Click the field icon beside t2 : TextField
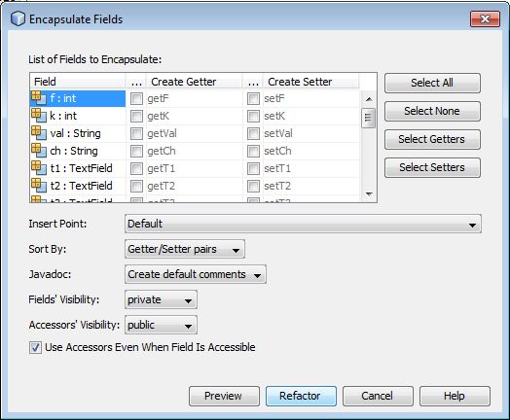Viewport: 510px width, 420px height. pos(39,186)
